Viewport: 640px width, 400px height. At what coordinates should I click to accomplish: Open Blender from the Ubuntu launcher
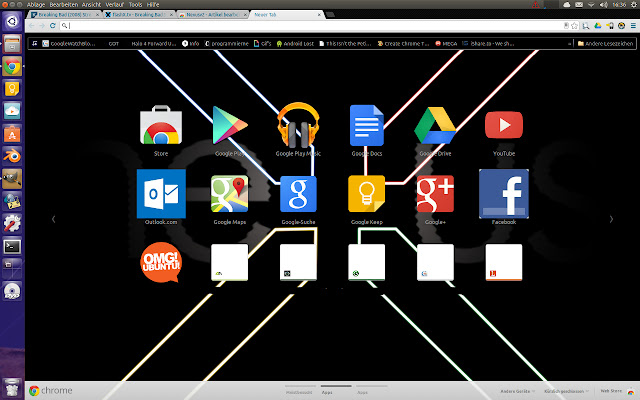point(12,156)
